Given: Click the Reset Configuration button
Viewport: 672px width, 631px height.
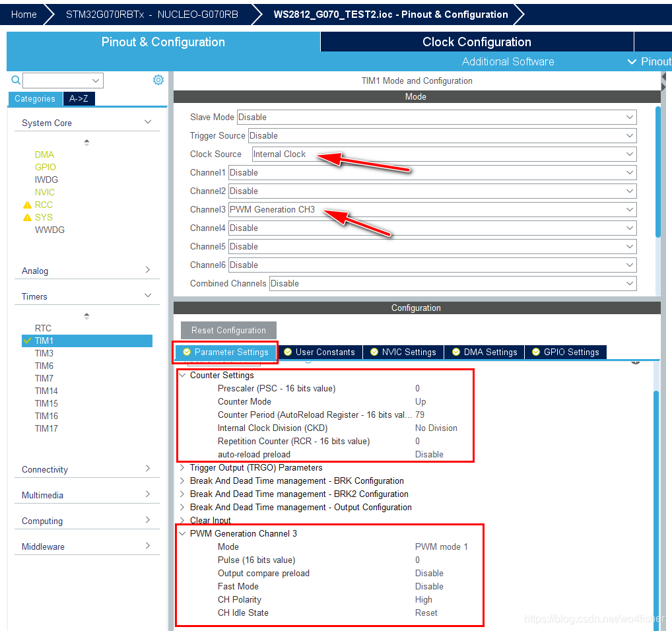Looking at the screenshot, I should [x=228, y=330].
